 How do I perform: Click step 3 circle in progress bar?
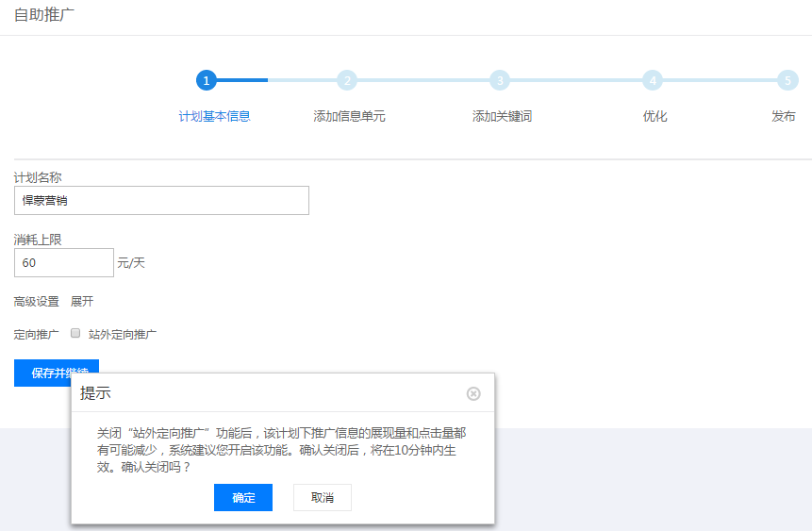500,80
